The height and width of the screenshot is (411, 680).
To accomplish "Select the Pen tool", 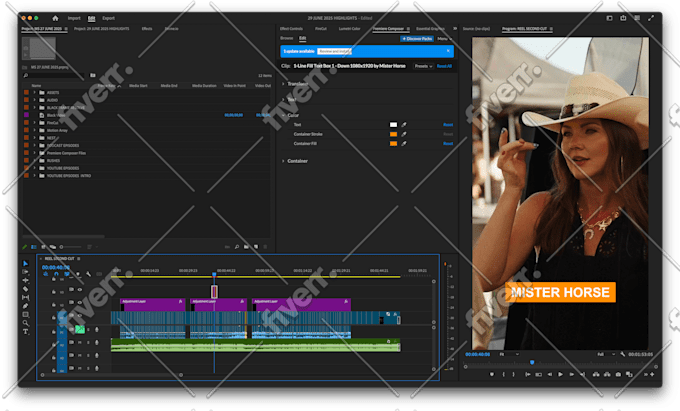I will [26, 306].
